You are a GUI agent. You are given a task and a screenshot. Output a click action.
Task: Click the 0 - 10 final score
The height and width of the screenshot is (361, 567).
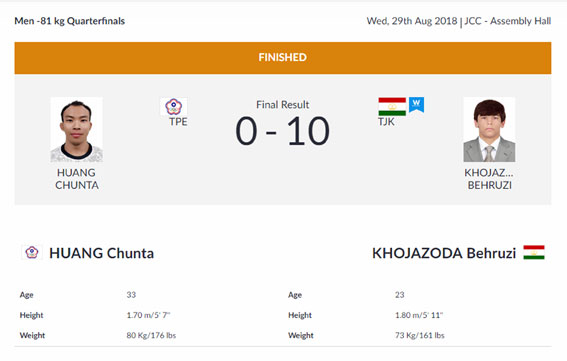[282, 131]
